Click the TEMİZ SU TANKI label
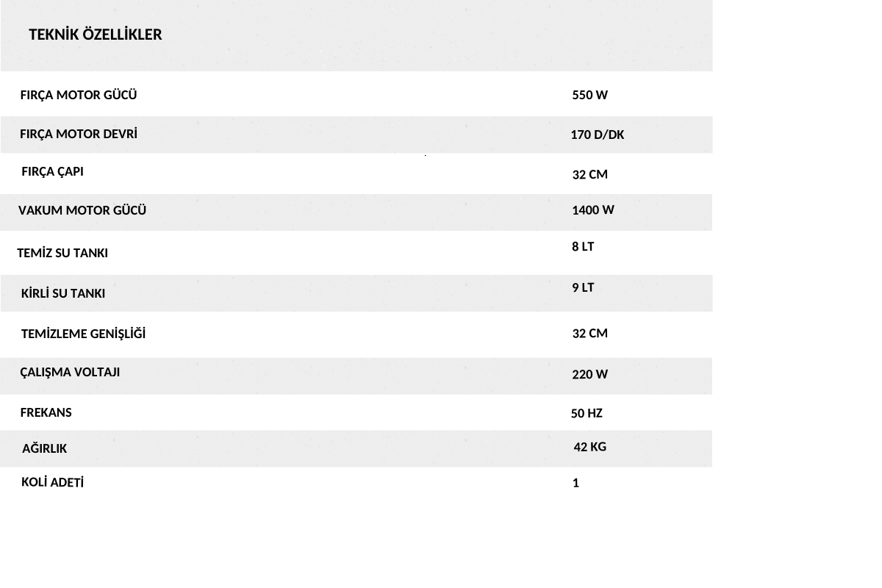Screen dimensions: 882x588 point(62,253)
